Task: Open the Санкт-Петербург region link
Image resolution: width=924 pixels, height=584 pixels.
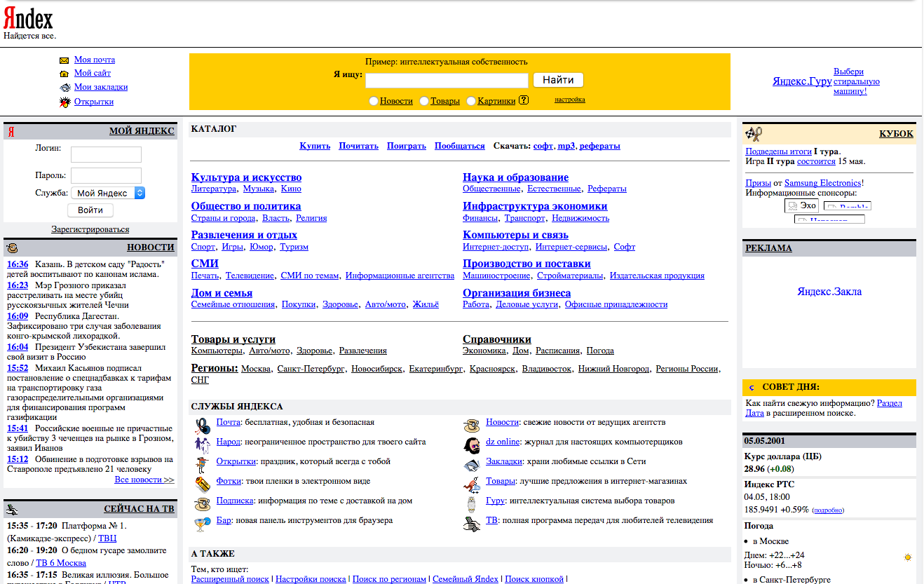Action: point(311,369)
